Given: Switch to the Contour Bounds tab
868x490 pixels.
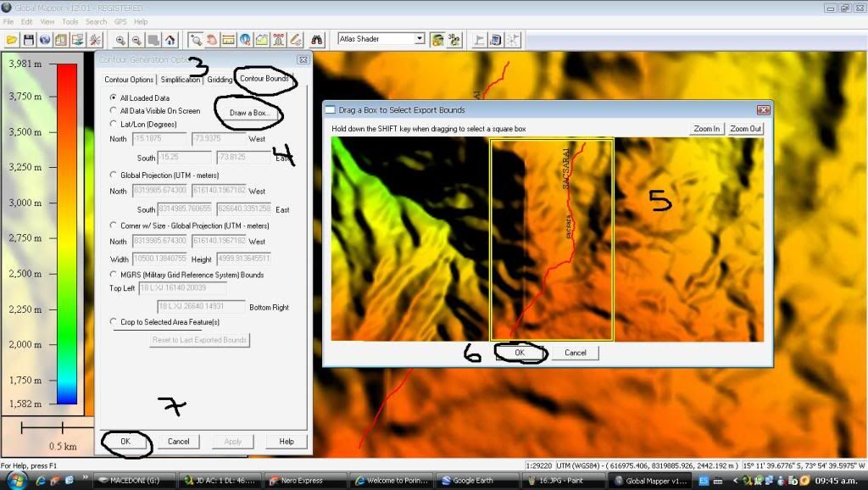Looking at the screenshot, I should point(264,79).
